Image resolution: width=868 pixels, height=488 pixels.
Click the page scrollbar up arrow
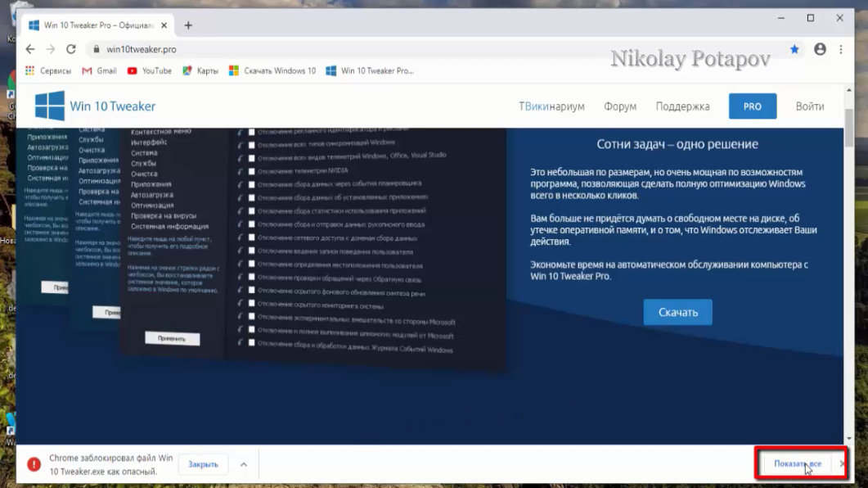click(x=849, y=90)
